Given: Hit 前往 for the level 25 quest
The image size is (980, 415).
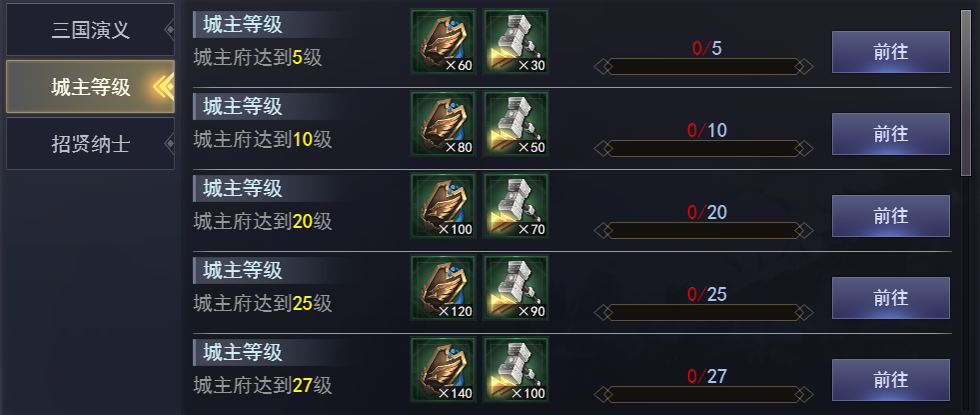Looking at the screenshot, I should (x=891, y=298).
